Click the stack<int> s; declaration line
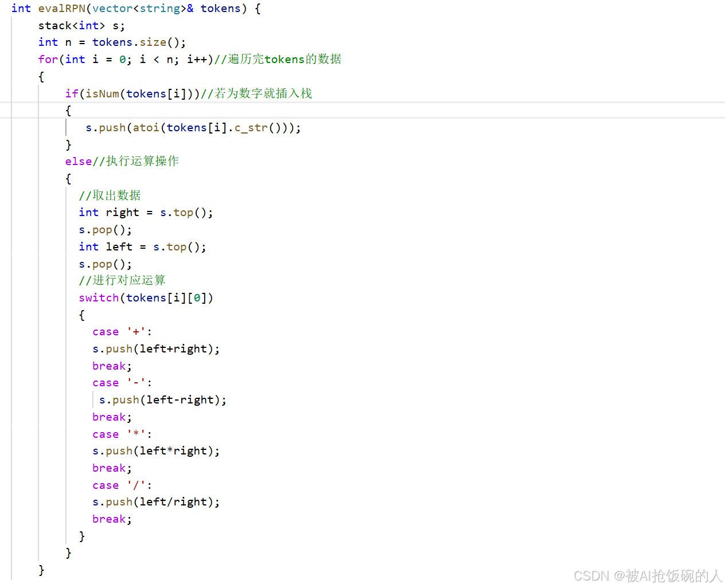This screenshot has width=725, height=588. click(x=81, y=26)
